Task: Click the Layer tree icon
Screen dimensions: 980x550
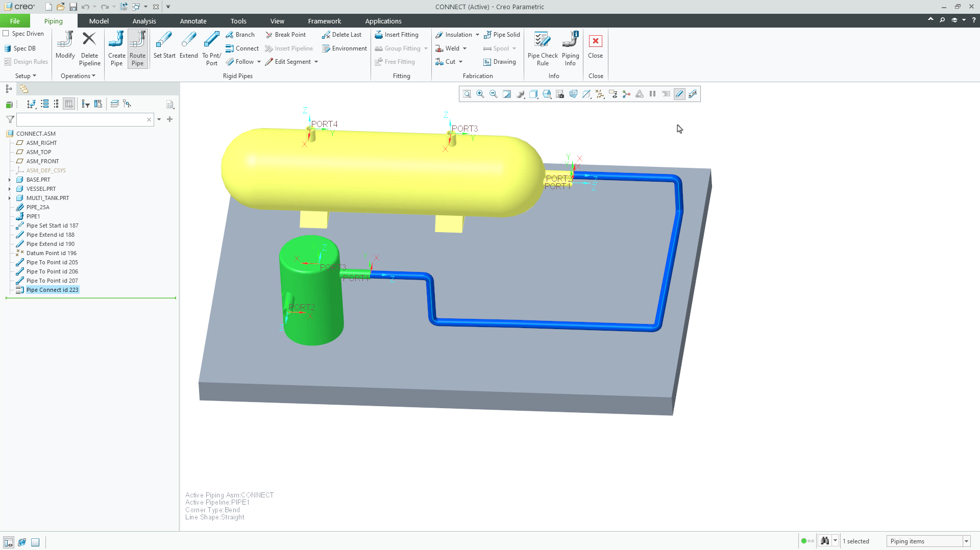Action: 115,104
